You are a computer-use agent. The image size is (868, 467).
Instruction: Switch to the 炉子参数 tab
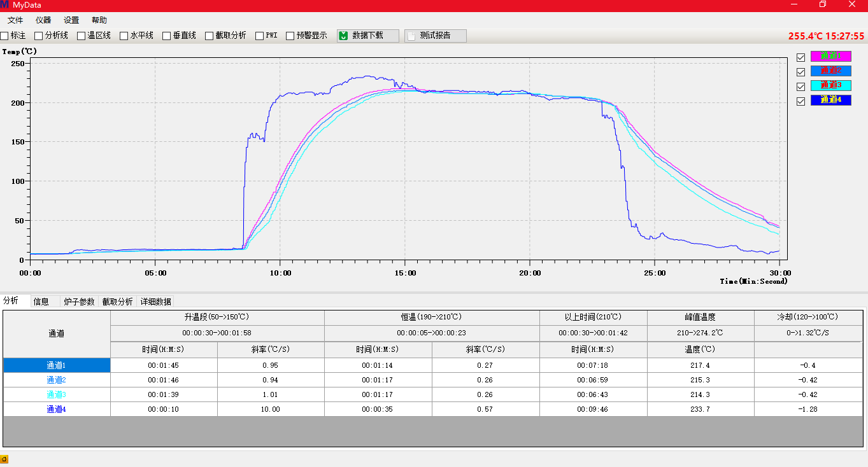coord(79,302)
